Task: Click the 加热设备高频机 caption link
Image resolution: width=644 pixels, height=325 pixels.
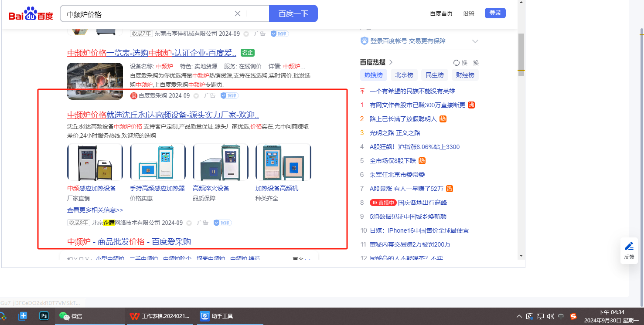Action: click(x=277, y=189)
